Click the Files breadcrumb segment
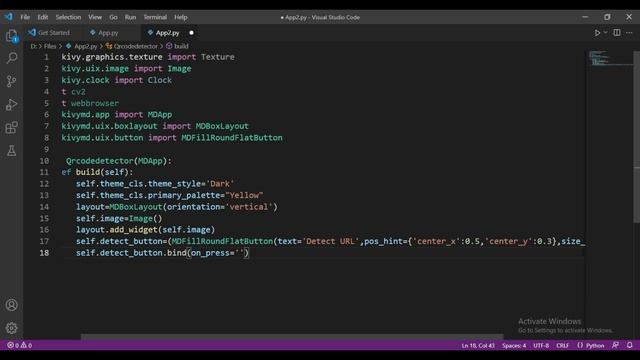The image size is (640, 360). coord(50,46)
